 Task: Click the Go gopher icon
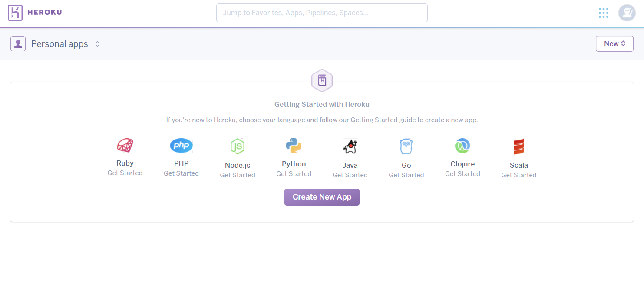click(x=406, y=147)
